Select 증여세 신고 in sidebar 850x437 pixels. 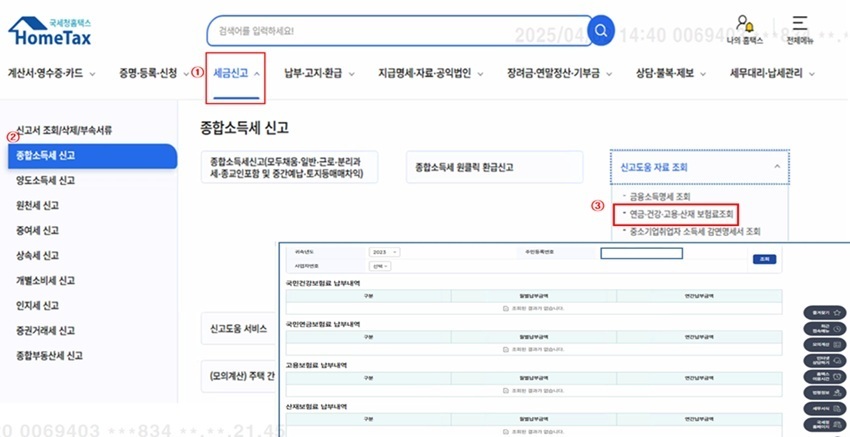click(x=37, y=230)
